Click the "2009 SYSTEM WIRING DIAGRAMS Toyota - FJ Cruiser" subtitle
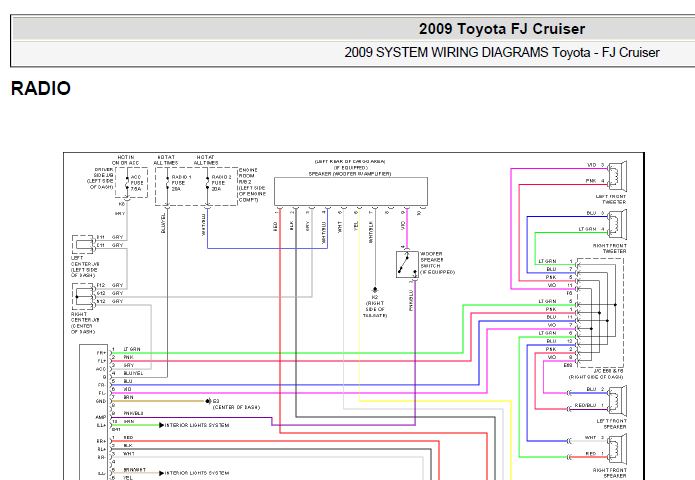The width and height of the screenshot is (695, 480). [x=502, y=52]
